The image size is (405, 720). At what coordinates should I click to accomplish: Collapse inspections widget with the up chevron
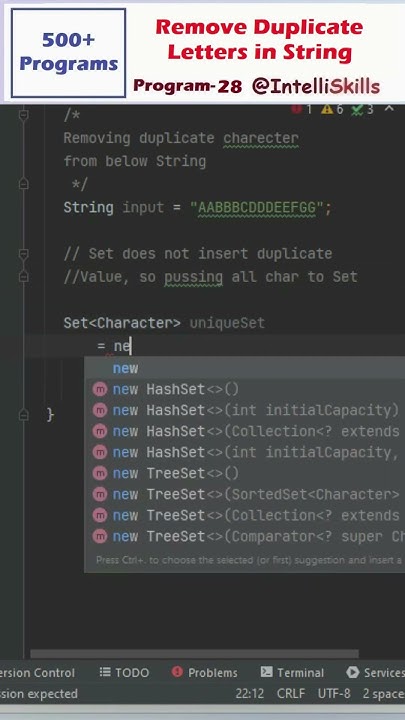(x=388, y=109)
